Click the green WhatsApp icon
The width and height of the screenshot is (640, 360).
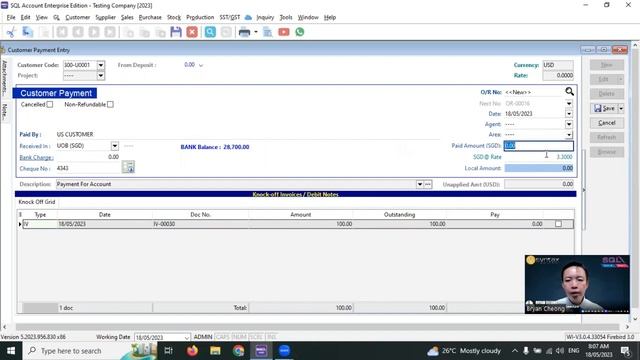[x=300, y=32]
